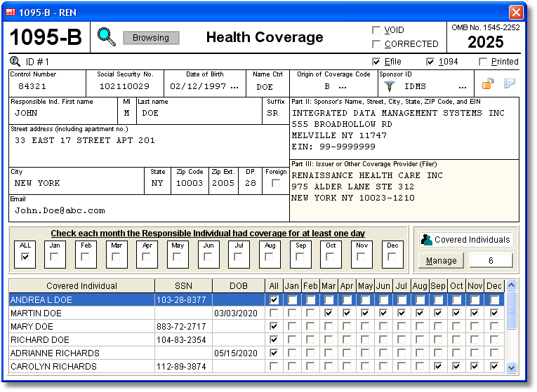The height and width of the screenshot is (392, 537).
Task: Click the Browsing mode button
Action: (151, 38)
